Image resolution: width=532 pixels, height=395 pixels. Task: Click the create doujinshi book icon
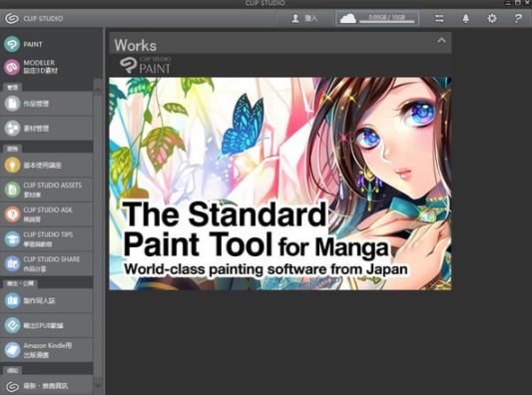pos(12,300)
